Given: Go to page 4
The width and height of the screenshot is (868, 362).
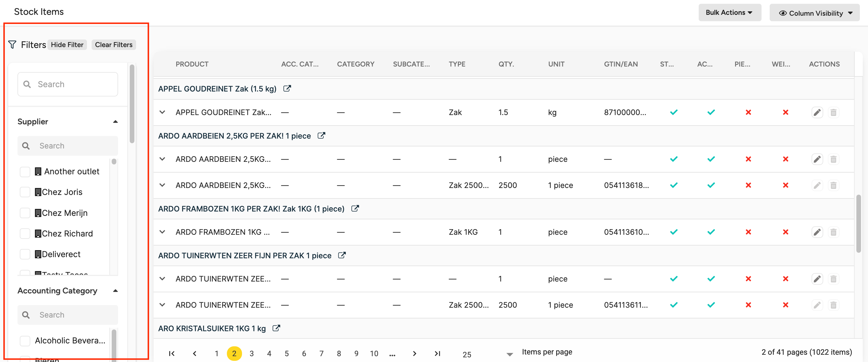Looking at the screenshot, I should point(269,354).
